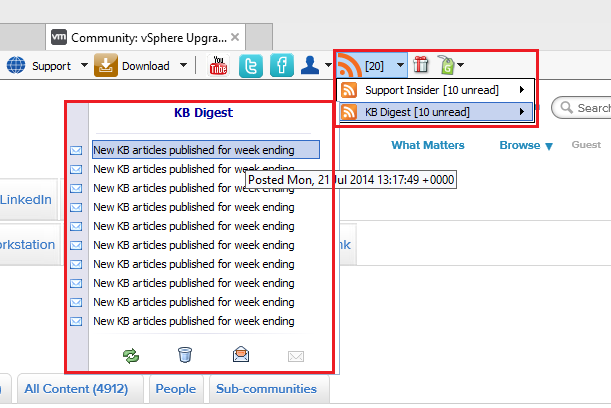
Task: Open the green tag dropdown arrow
Action: 460,65
